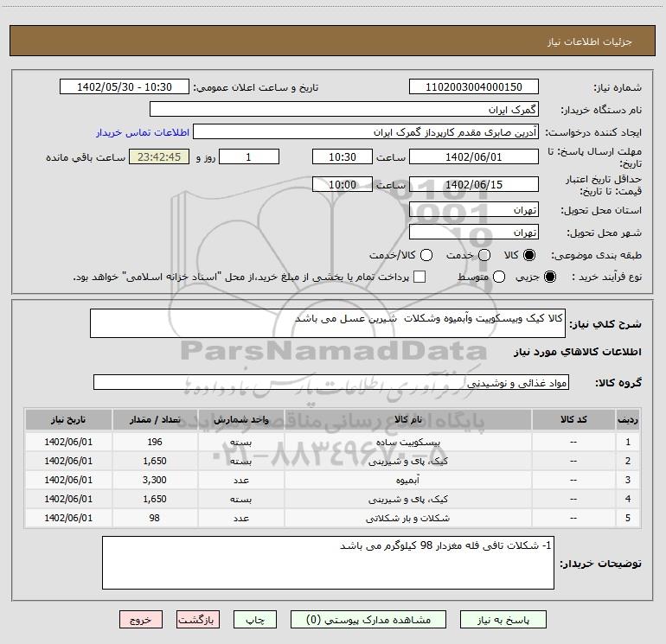Image resolution: width=666 pixels, height=644 pixels.
Task: Select the متوسط purchase type radio
Action: click(499, 277)
